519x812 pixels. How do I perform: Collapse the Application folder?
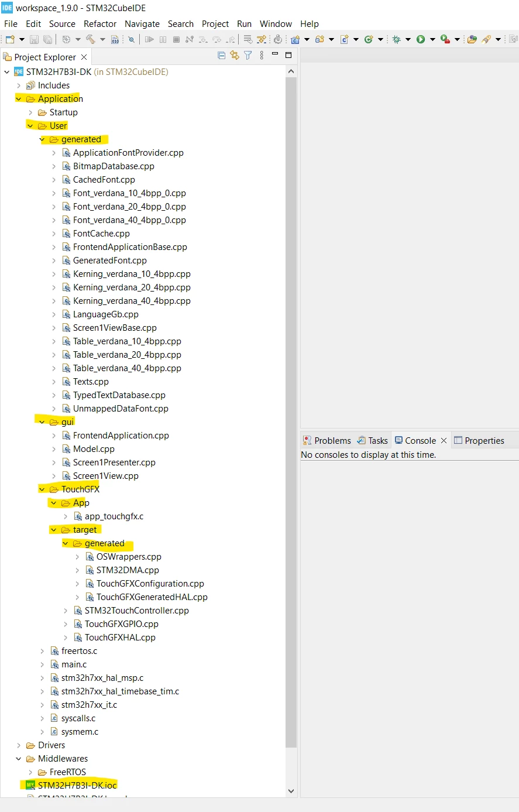click(19, 99)
